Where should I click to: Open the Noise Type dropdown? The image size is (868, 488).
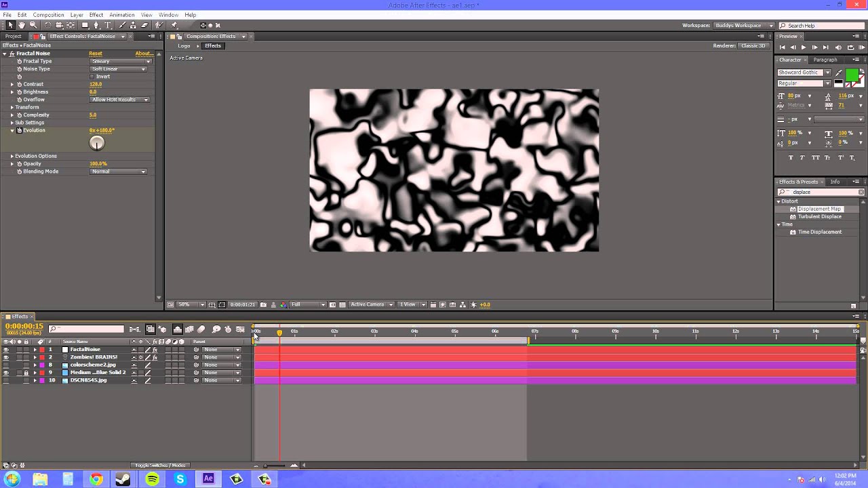click(119, 69)
